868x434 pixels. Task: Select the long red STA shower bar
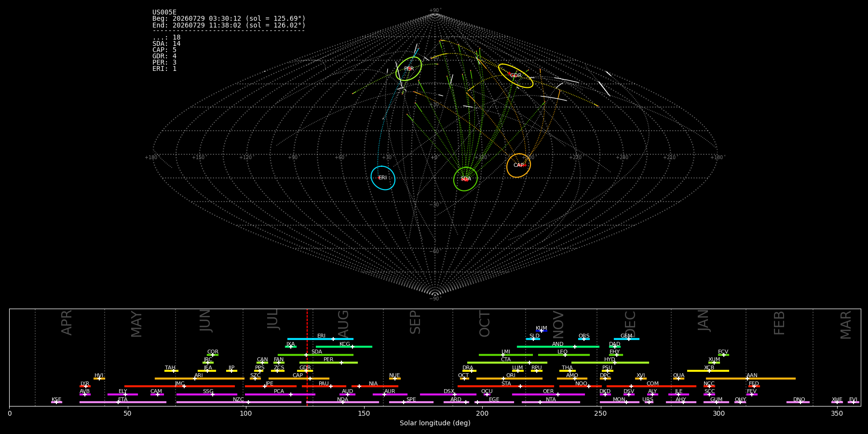click(x=506, y=386)
